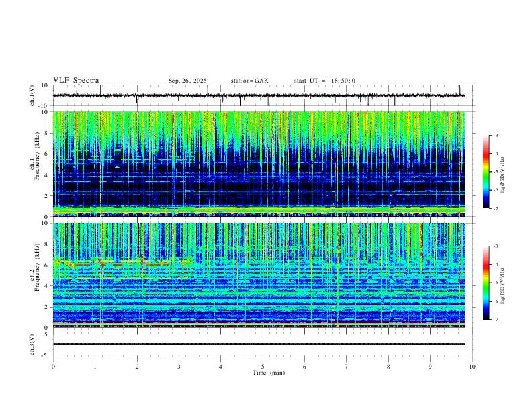Screen dimensions: 532x411
Task: Click the 'ch.1(V)' waveform axis label
Action: [32, 95]
